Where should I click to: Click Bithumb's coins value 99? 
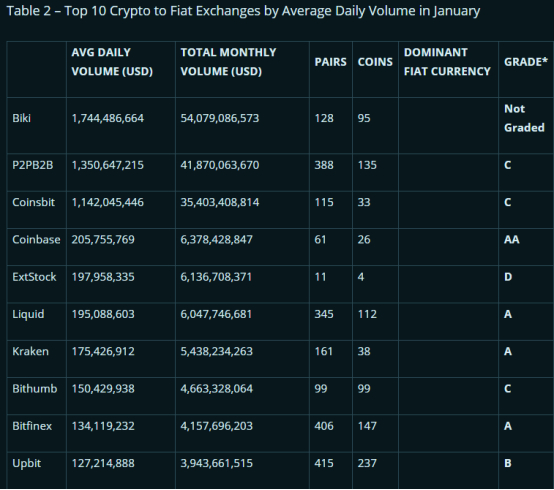coord(364,389)
